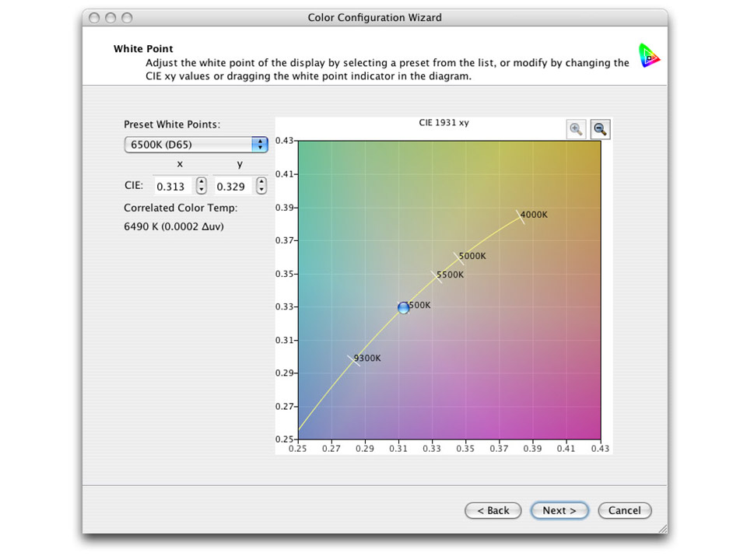The image size is (747, 560).
Task: Decrease the CIE y value stepper down arrow
Action: (261, 188)
